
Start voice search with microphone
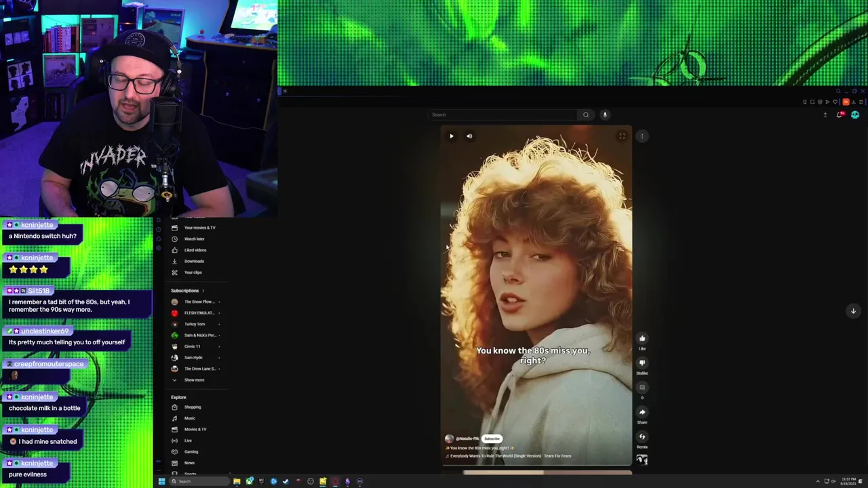[x=605, y=115]
